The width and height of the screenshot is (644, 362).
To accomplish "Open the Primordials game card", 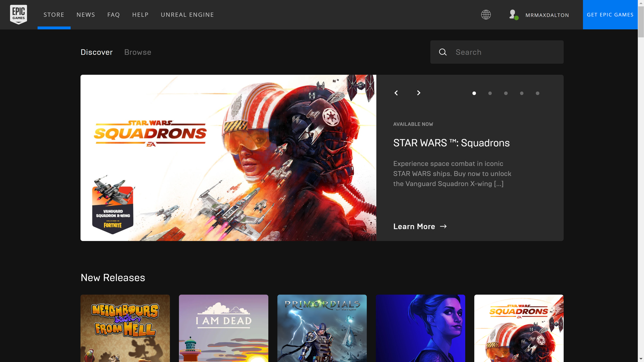I will tap(322, 328).
